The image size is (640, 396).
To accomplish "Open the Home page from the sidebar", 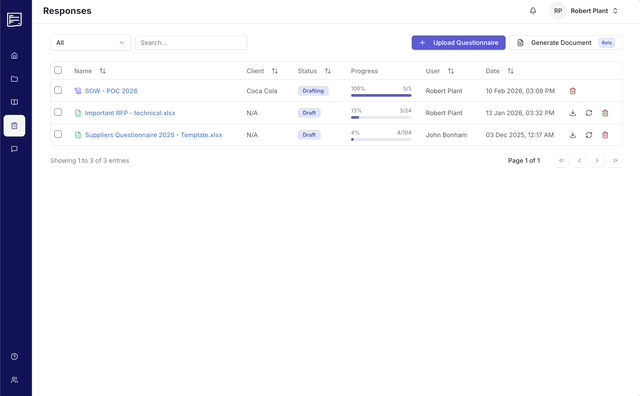I will point(14,56).
